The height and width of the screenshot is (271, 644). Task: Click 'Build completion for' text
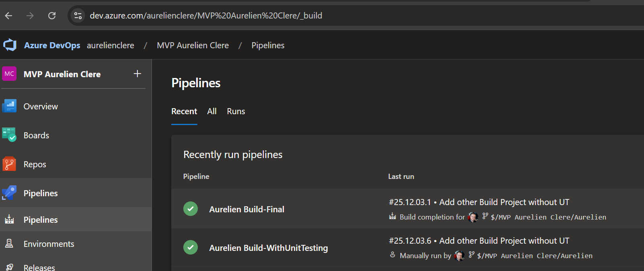pyautogui.click(x=432, y=217)
